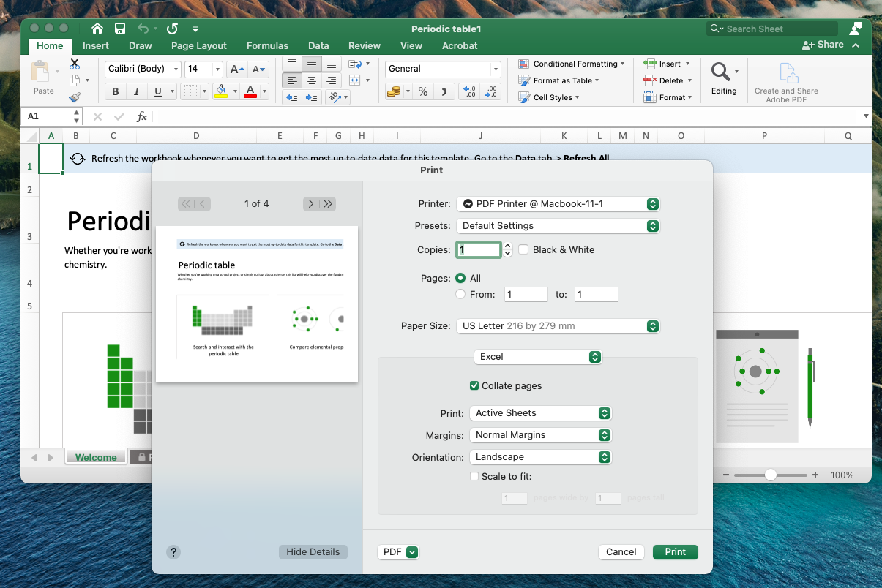Enable the Black & White checkbox

pyautogui.click(x=523, y=249)
